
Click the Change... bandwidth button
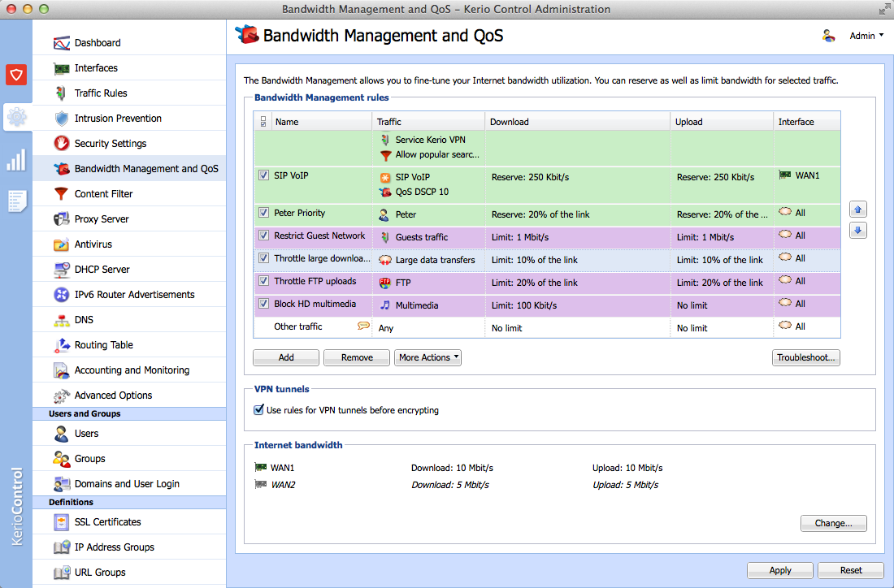point(833,523)
